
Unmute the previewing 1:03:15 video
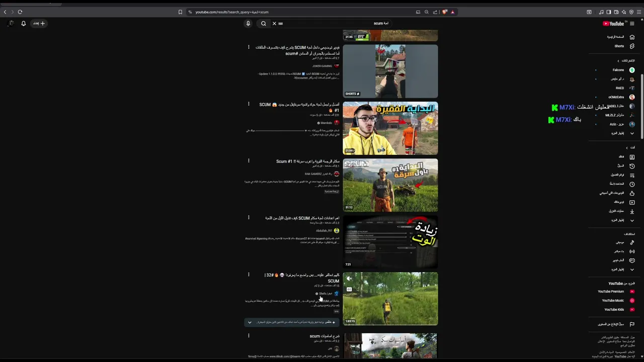(x=349, y=279)
